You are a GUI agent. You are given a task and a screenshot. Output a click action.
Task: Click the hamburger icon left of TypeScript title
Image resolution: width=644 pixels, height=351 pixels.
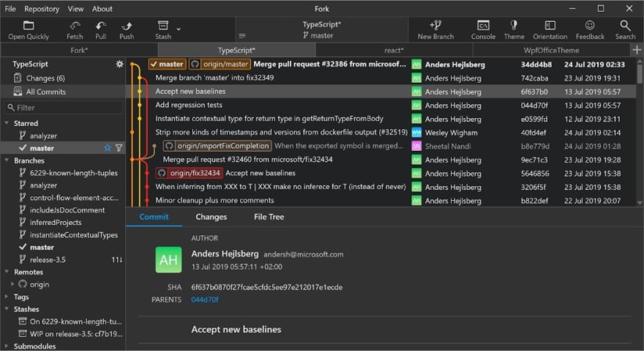click(x=242, y=36)
